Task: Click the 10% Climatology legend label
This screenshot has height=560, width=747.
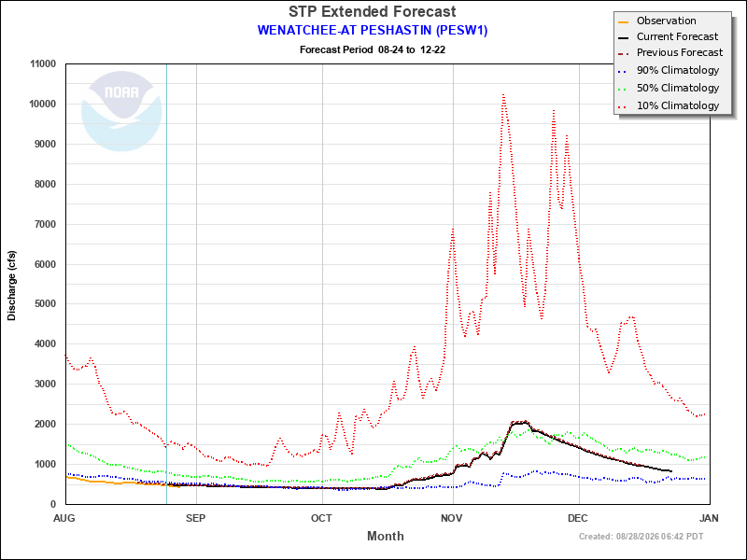Action: [678, 105]
